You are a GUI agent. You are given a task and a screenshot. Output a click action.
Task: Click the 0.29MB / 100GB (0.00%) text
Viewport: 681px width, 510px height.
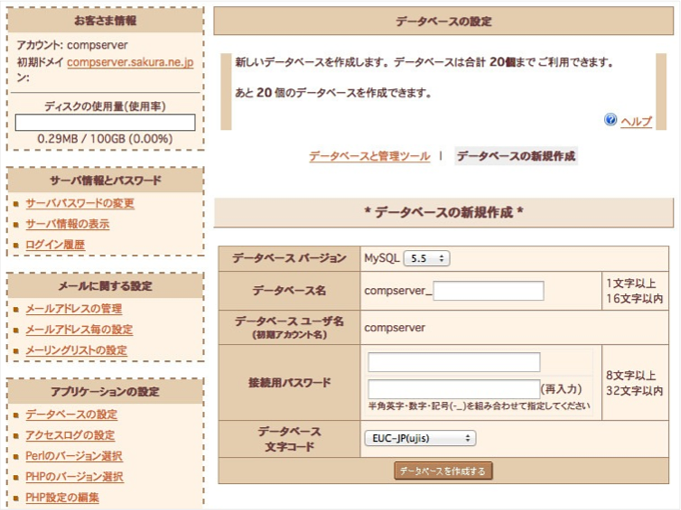pyautogui.click(x=105, y=139)
